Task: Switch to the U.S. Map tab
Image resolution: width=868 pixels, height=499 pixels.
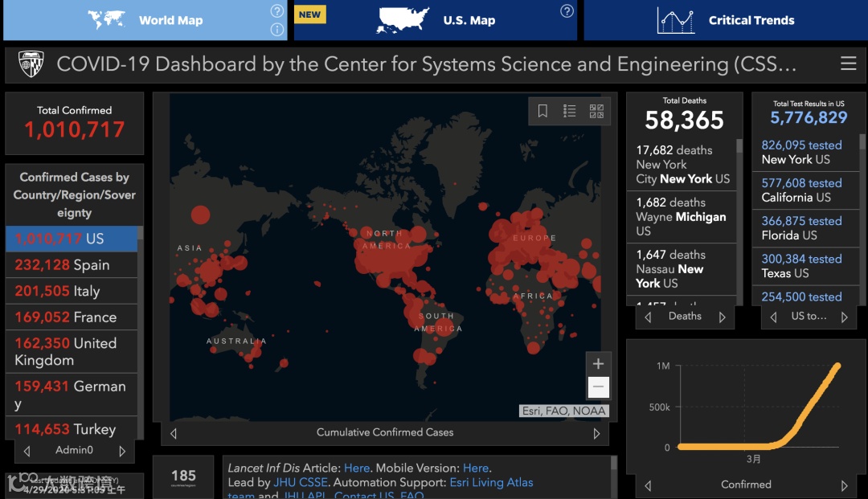Action: (x=435, y=20)
